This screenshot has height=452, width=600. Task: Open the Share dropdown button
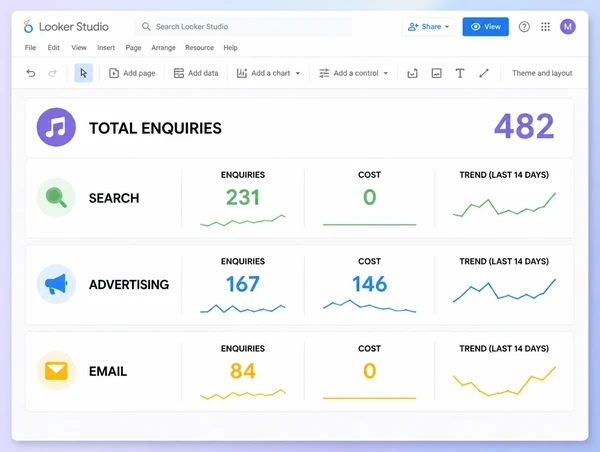(x=428, y=27)
